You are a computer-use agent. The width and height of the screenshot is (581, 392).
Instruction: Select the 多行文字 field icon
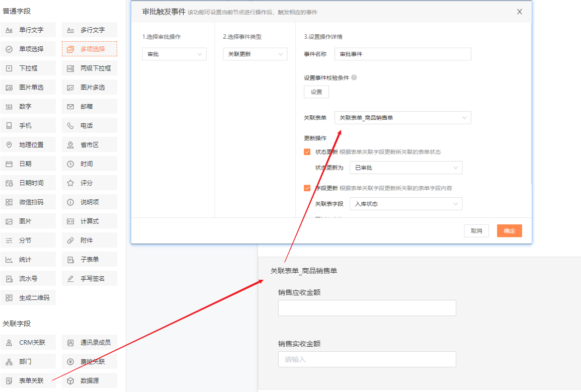point(70,30)
